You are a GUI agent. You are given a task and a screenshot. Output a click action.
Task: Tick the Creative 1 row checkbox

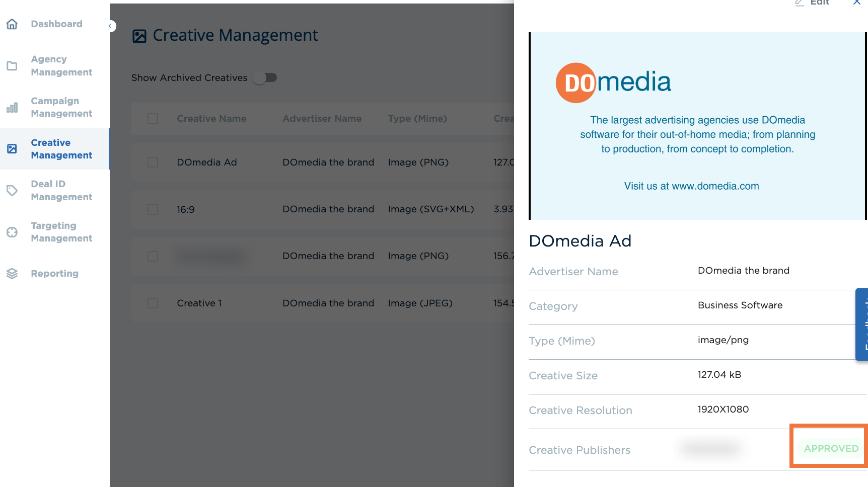coord(153,303)
